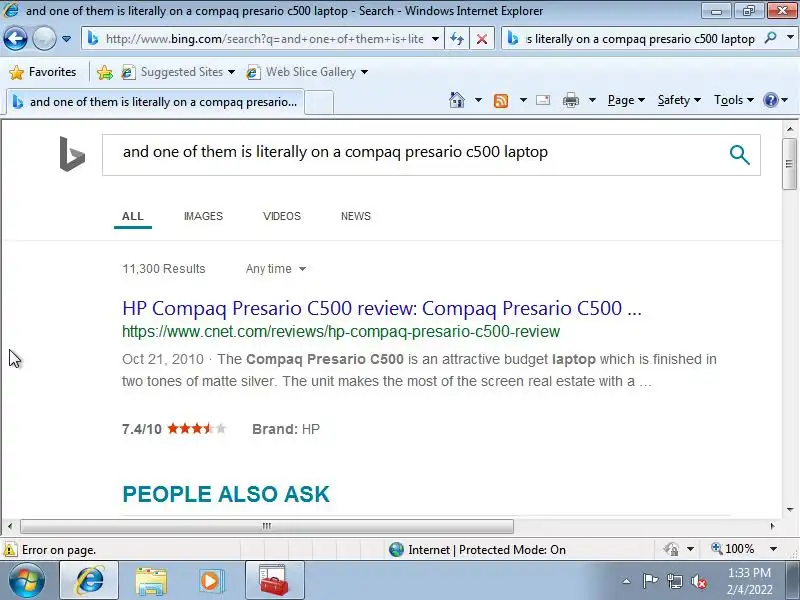Screen dimensions: 800x600
Task: Click the grayed Forward arrow button
Action: click(44, 38)
